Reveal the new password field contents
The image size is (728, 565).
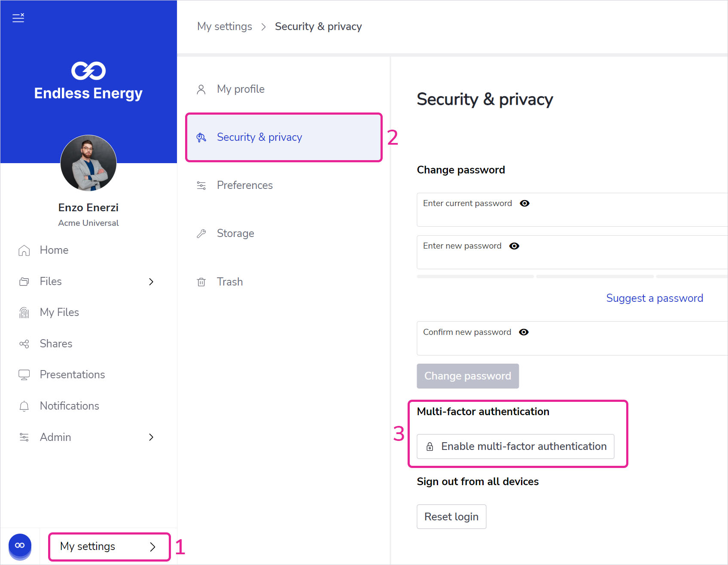click(514, 246)
